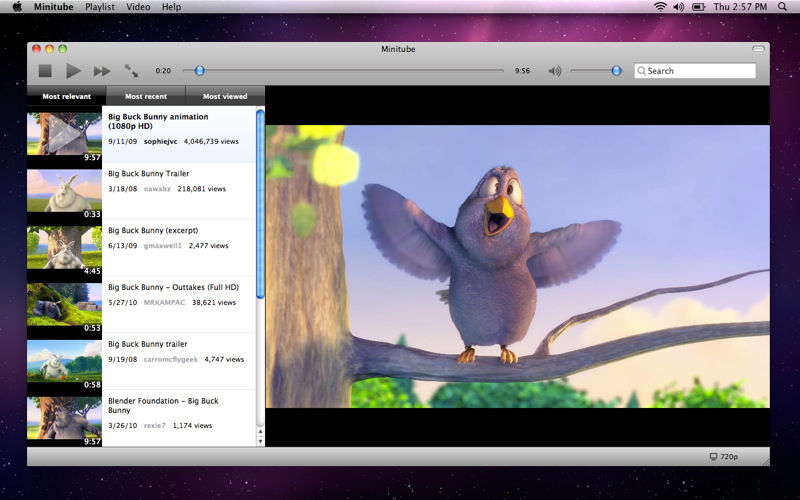Click the play button in toolbar
The image size is (800, 500).
click(73, 71)
